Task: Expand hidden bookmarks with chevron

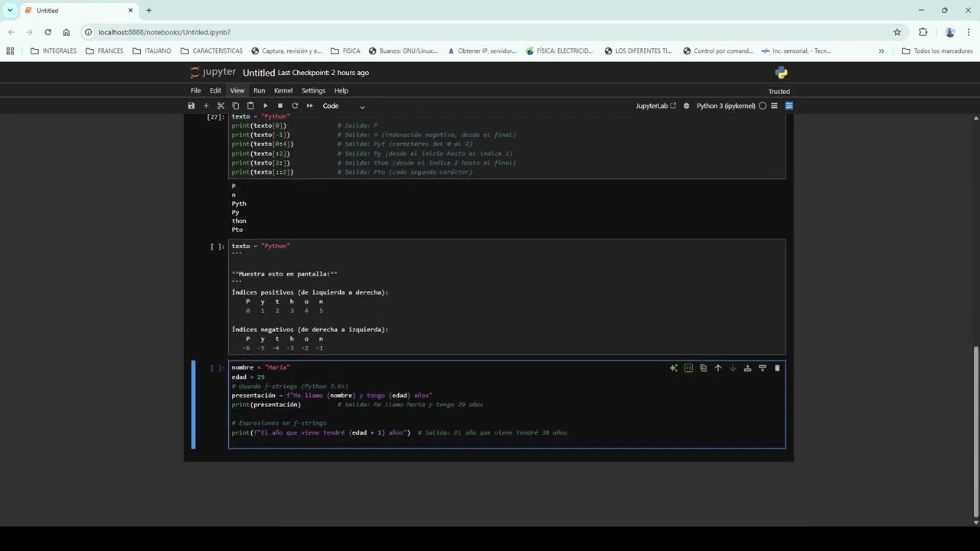Action: click(881, 51)
